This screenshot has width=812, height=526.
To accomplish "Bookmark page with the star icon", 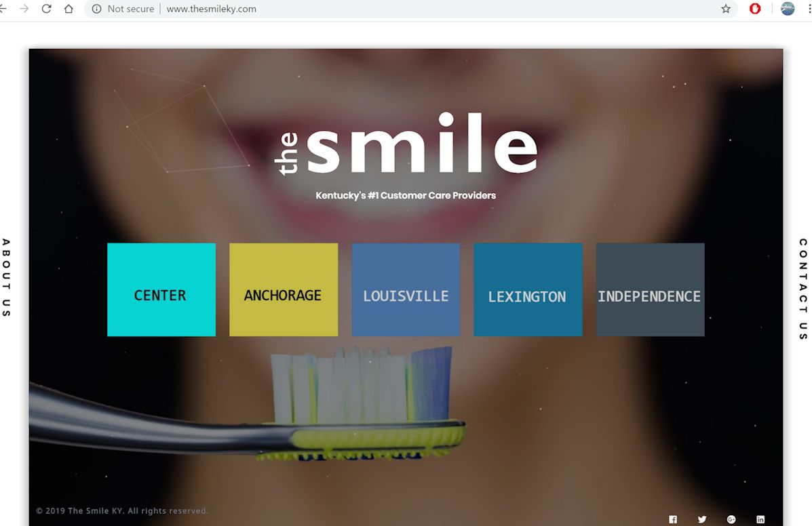I will tap(726, 9).
